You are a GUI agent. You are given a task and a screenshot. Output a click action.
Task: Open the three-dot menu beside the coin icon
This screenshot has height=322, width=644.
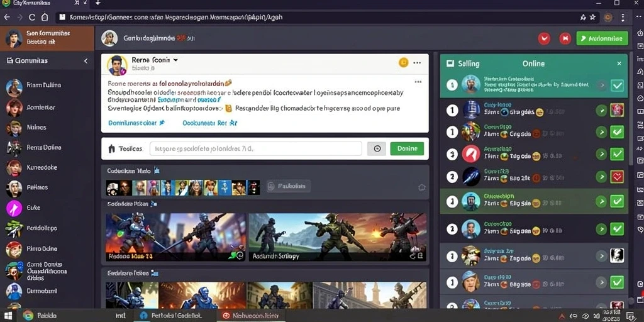[417, 63]
